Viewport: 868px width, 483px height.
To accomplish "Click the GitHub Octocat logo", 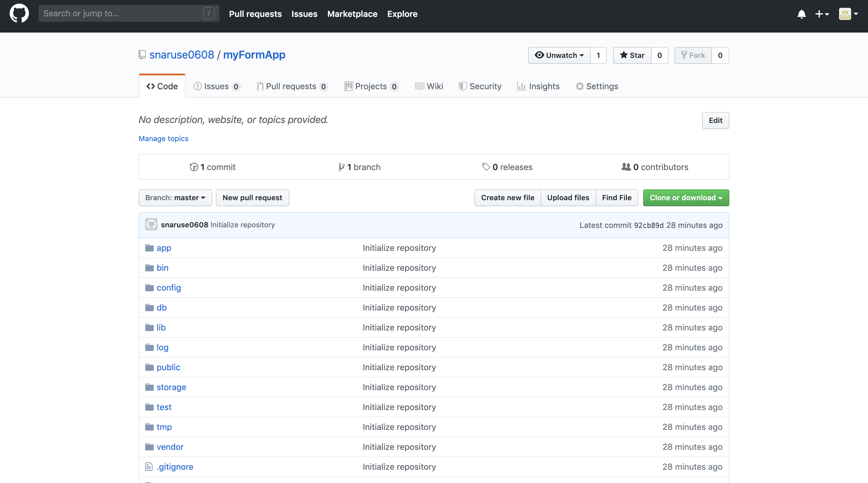I will pyautogui.click(x=19, y=14).
